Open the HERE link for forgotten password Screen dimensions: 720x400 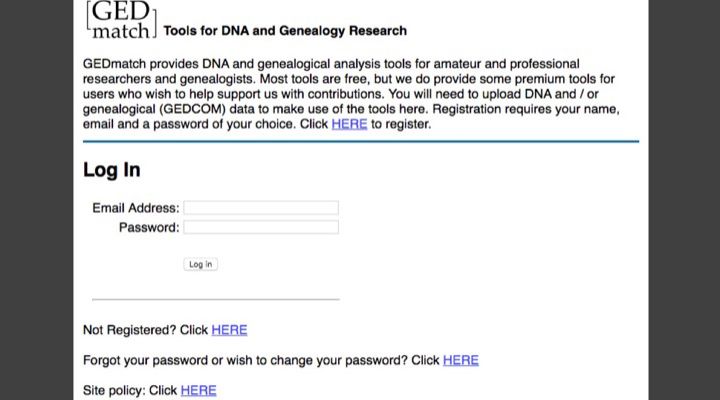tap(461, 360)
